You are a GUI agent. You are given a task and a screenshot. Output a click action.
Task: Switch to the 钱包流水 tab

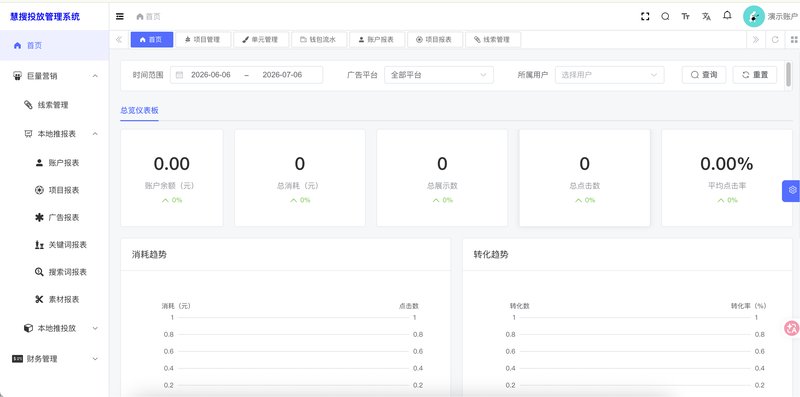(x=319, y=39)
